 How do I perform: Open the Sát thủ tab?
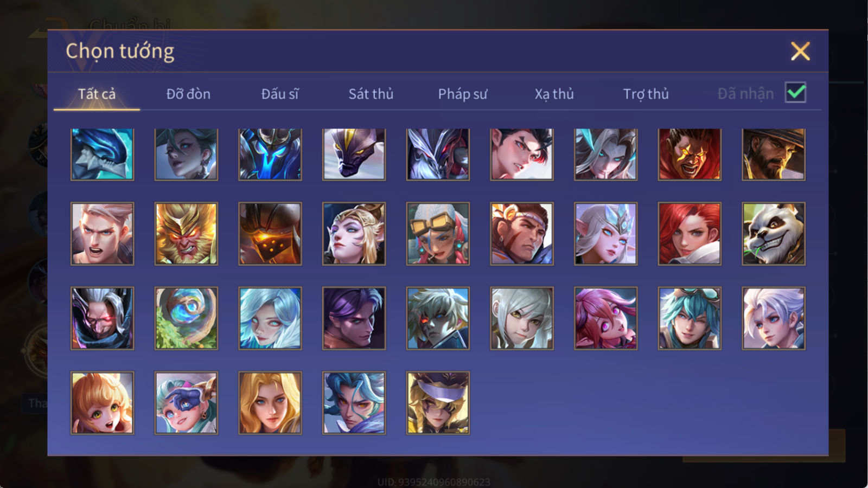coord(371,94)
